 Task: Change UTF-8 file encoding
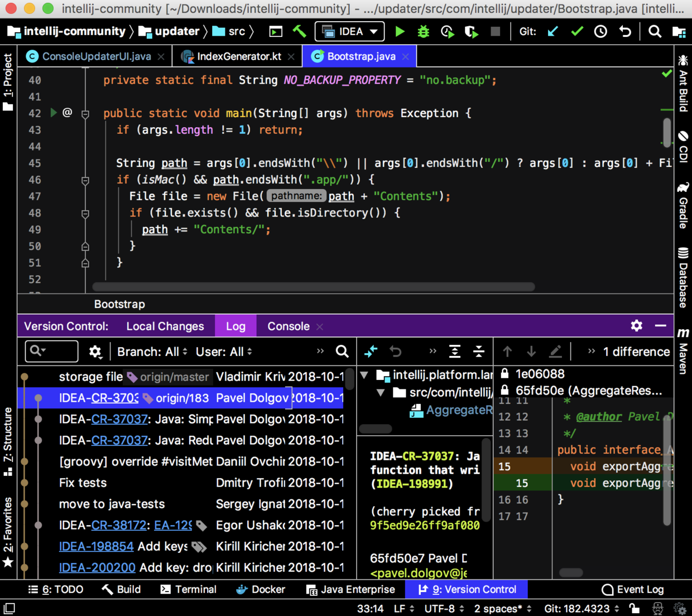click(444, 608)
